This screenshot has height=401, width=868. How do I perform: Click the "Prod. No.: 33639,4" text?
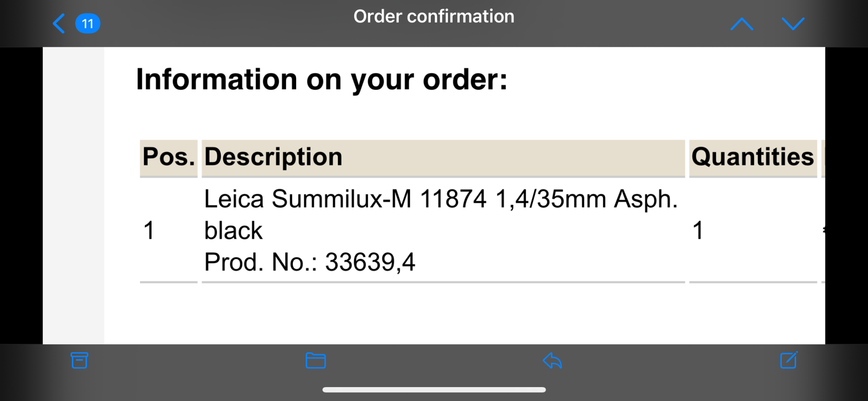(310, 262)
